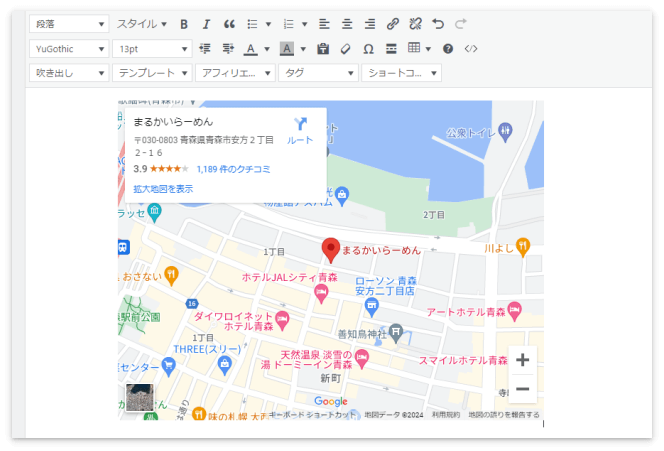Open the アフィリエ... dropdown
The image size is (664, 451).
(x=235, y=73)
